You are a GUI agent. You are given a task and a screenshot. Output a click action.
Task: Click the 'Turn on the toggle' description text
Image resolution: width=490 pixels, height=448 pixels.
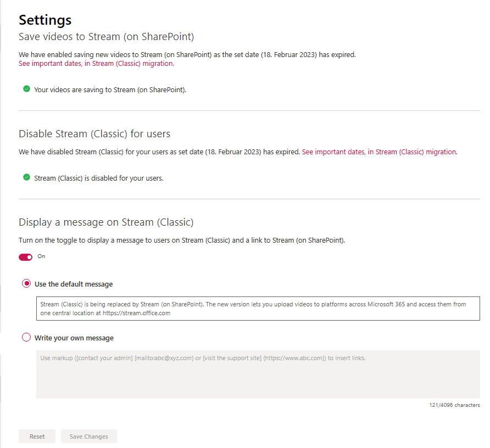[181, 240]
